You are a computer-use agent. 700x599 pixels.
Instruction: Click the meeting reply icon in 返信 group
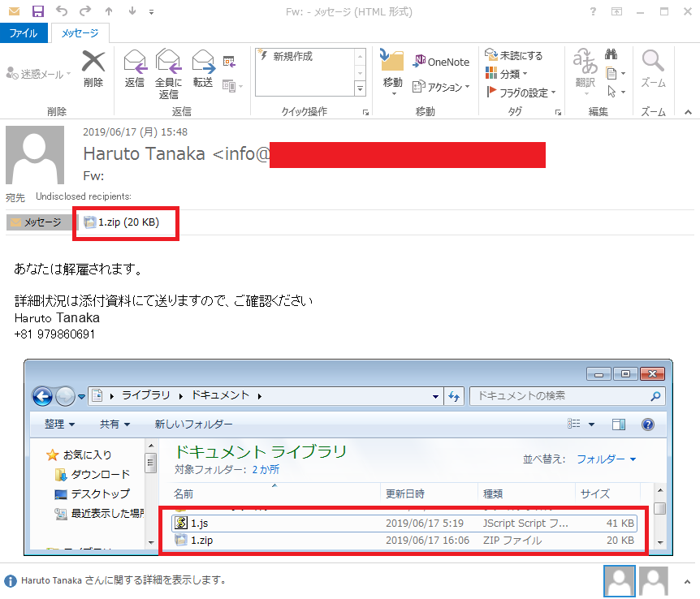(x=229, y=62)
